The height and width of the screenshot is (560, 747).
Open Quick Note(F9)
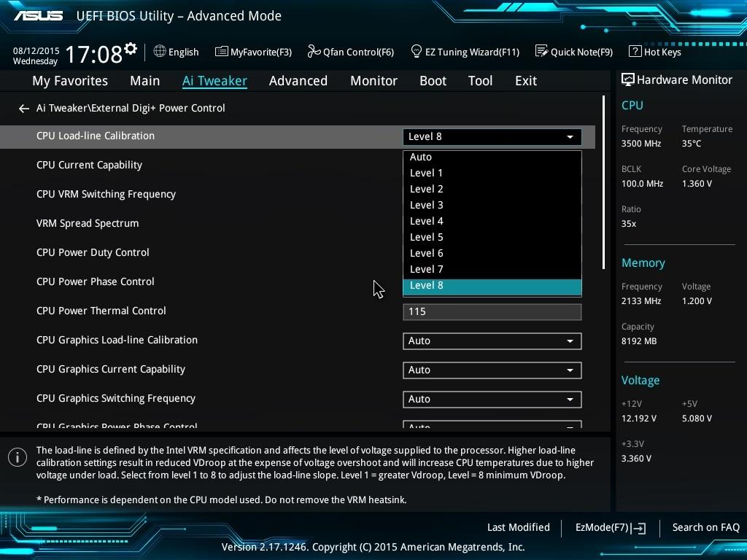tap(573, 52)
